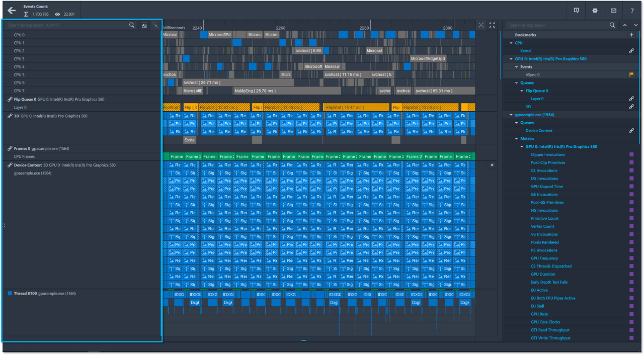Toggle the Pixels Rendered purple swatch
The height and width of the screenshot is (355, 644).
[x=631, y=242]
